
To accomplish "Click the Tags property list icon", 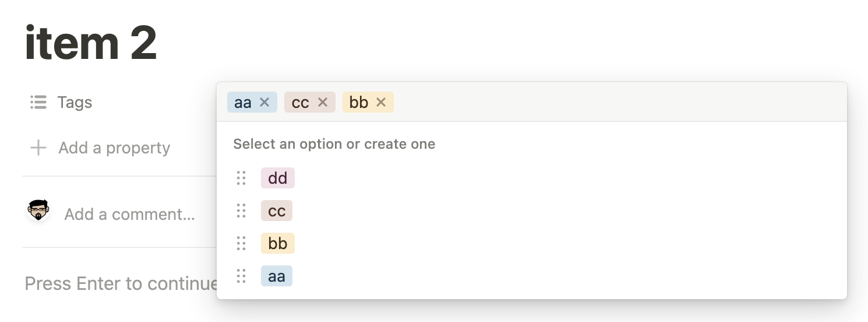I will coord(38,103).
